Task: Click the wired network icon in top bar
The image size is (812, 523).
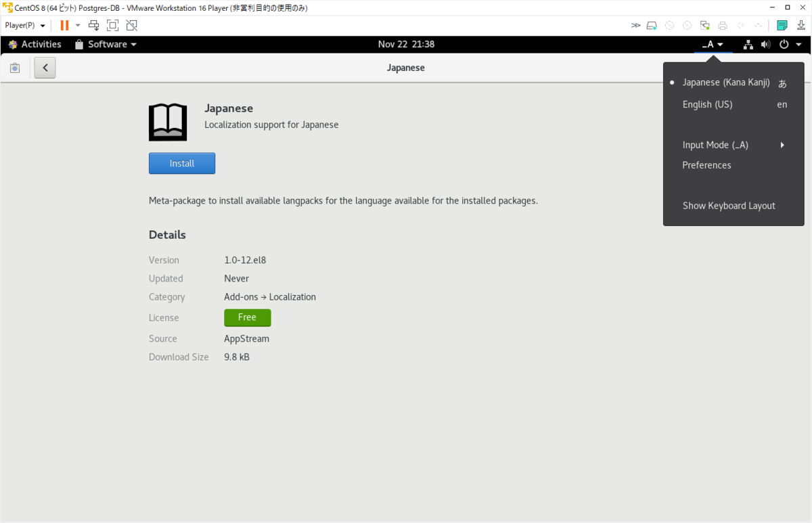Action: [748, 44]
